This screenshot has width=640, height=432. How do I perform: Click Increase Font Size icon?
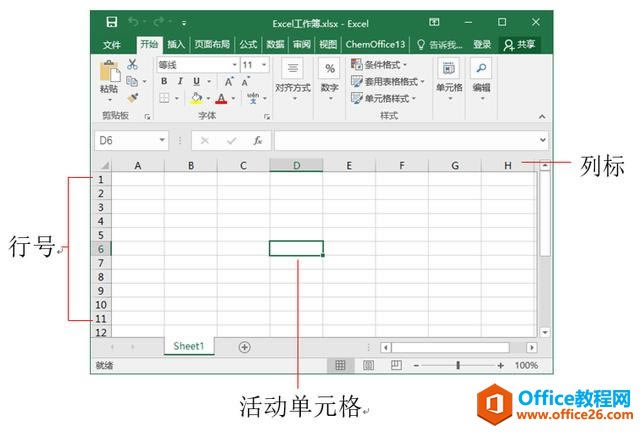[x=229, y=82]
